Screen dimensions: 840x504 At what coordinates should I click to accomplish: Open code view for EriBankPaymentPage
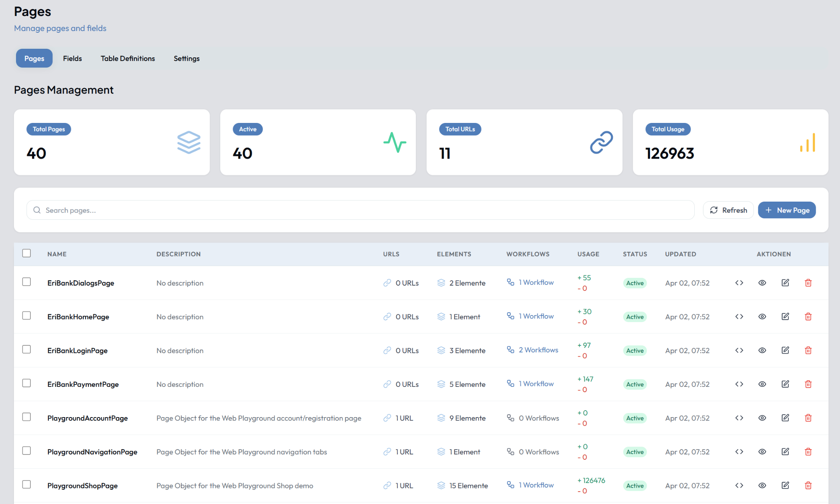coord(739,384)
